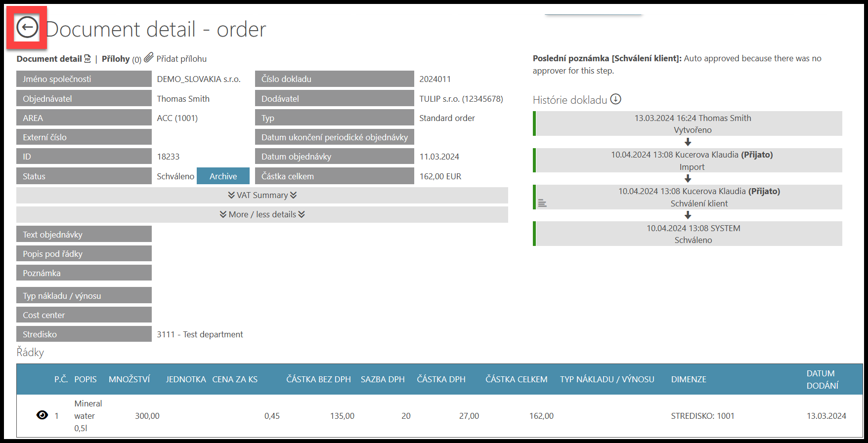Click the Poslední poznámka auto-approved note text
Viewport: 868px width, 443px height.
677,64
